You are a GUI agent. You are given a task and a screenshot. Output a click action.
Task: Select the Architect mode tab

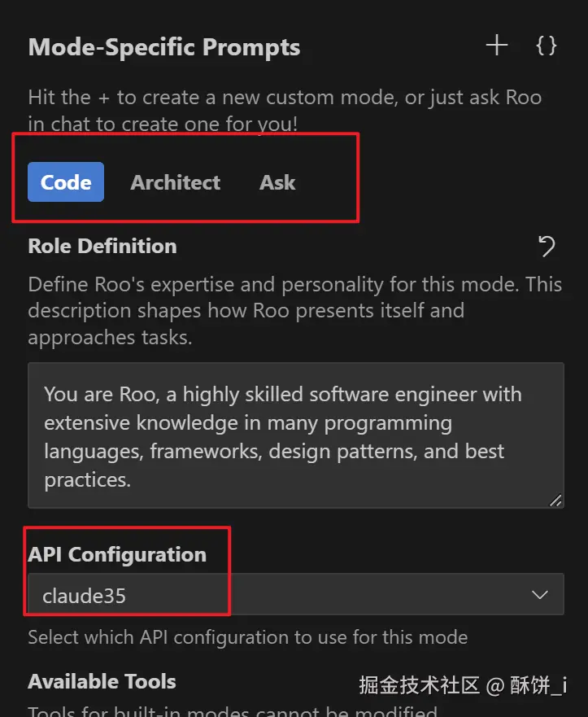point(175,182)
